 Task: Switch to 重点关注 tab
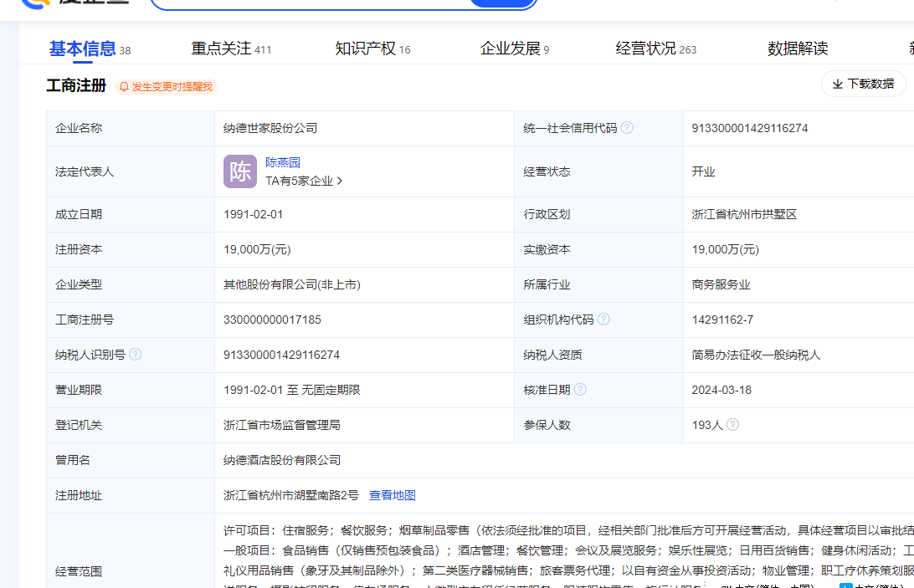[x=231, y=49]
